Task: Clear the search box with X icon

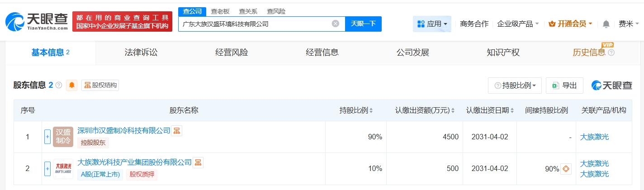Action: [335, 24]
